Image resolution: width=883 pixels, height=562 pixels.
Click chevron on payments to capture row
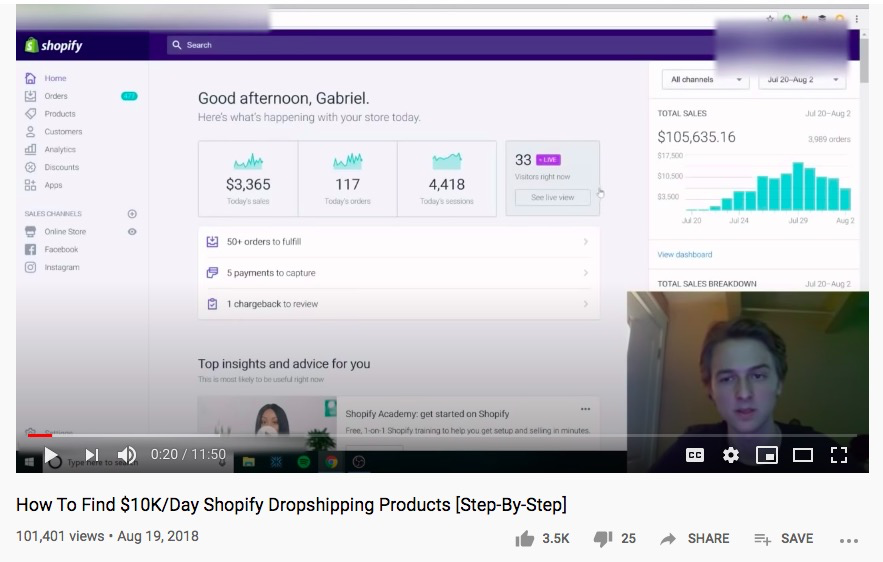pos(586,273)
